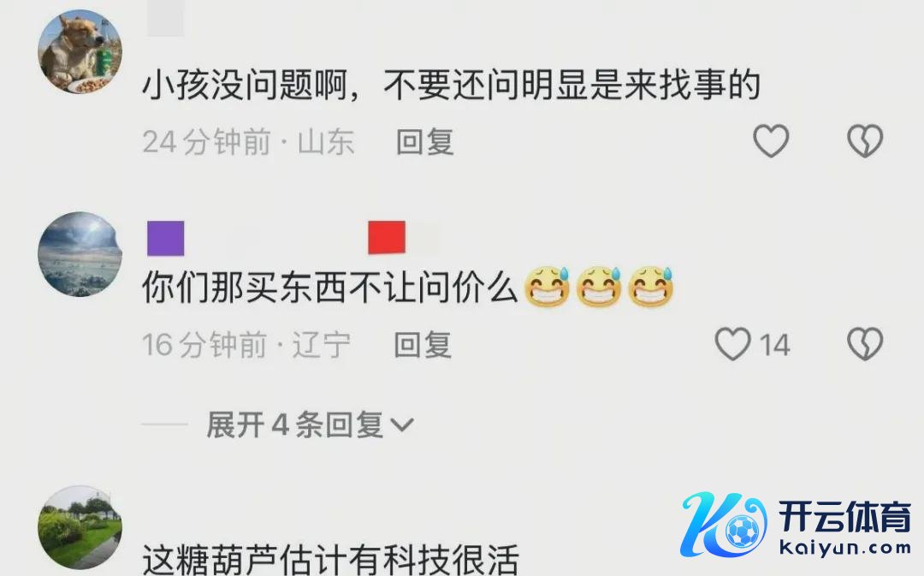Dislike the Liaoning comment with the broken heart
This screenshot has height=576, width=924.
pos(865,344)
